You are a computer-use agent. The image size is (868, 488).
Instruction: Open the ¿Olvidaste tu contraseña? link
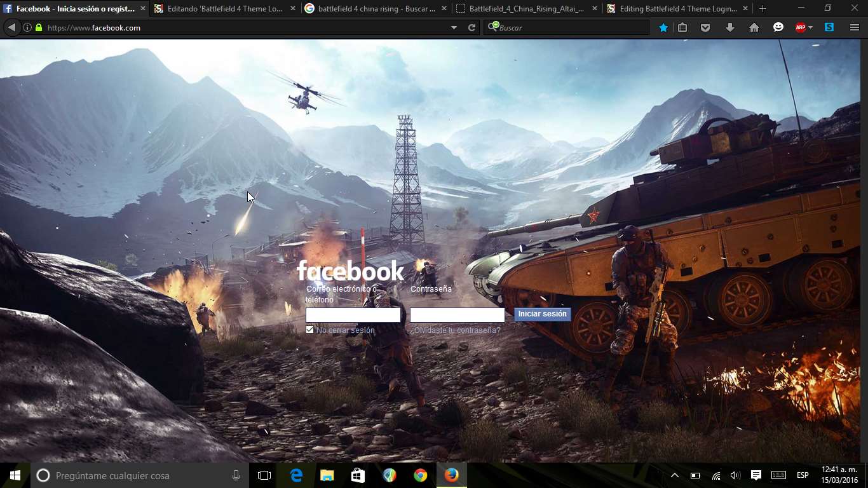click(455, 330)
